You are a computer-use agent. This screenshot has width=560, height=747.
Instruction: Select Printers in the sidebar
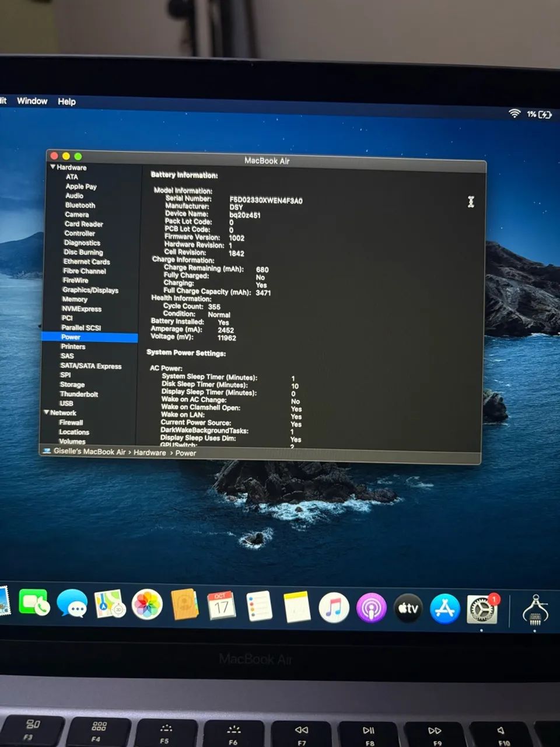pos(73,347)
